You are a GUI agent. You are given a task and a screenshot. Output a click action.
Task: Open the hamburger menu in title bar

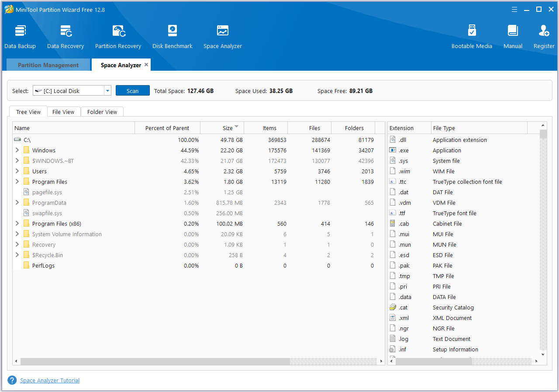pyautogui.click(x=515, y=9)
